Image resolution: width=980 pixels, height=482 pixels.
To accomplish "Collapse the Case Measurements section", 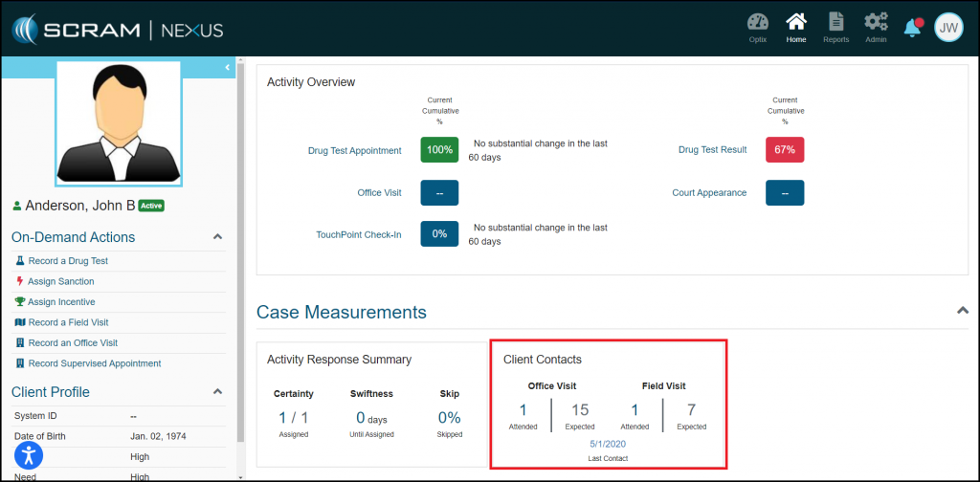I will tap(962, 311).
